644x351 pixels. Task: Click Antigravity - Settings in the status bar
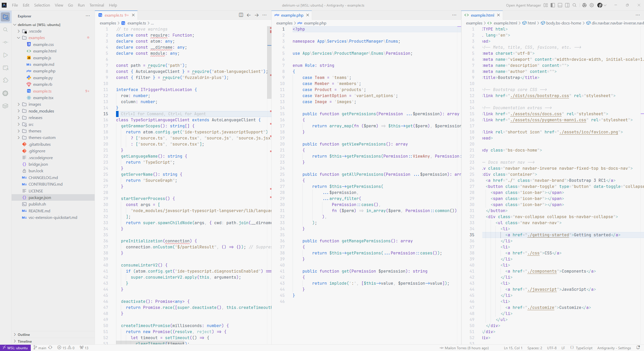614,348
